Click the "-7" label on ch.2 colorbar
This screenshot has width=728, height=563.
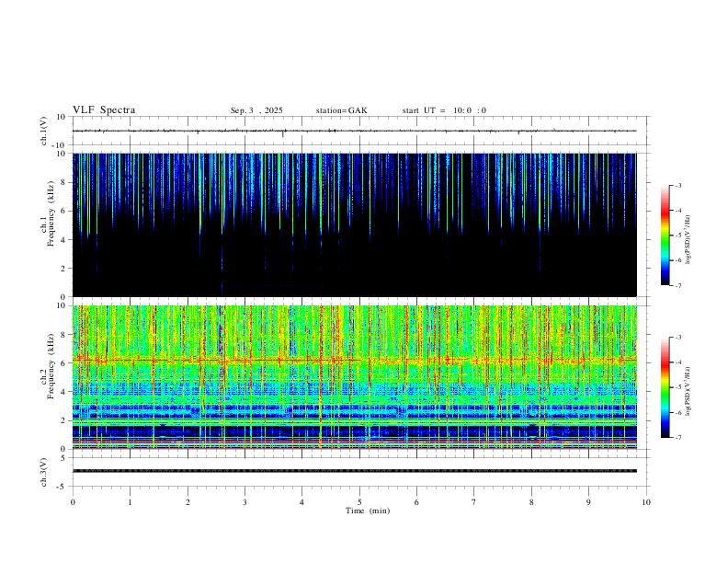[x=677, y=438]
